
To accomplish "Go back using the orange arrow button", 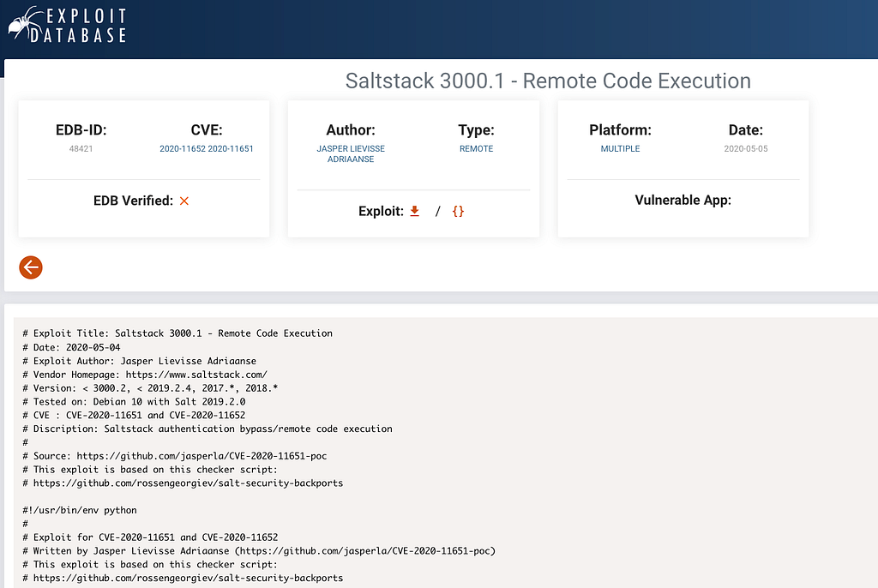I will point(31,267).
